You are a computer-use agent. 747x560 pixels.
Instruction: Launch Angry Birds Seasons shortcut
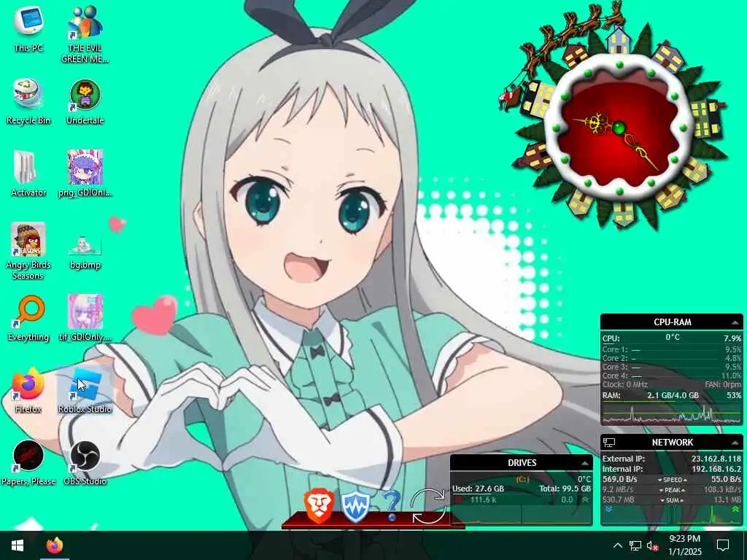[28, 251]
